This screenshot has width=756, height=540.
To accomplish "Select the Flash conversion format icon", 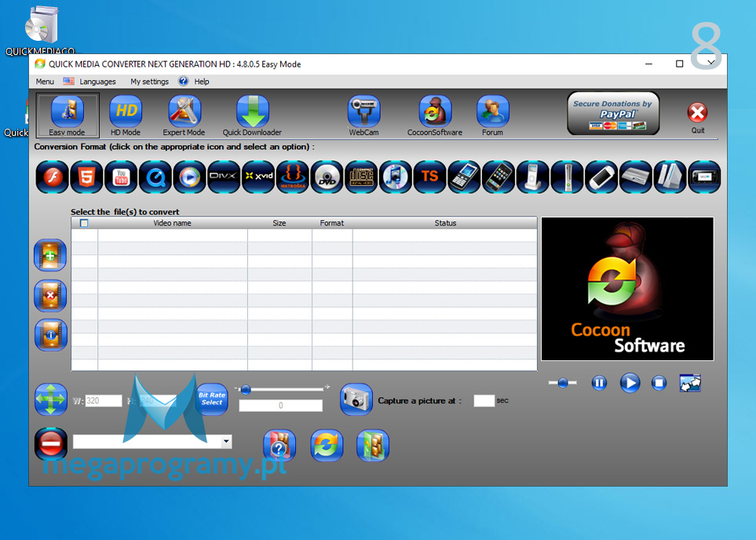I will point(52,177).
